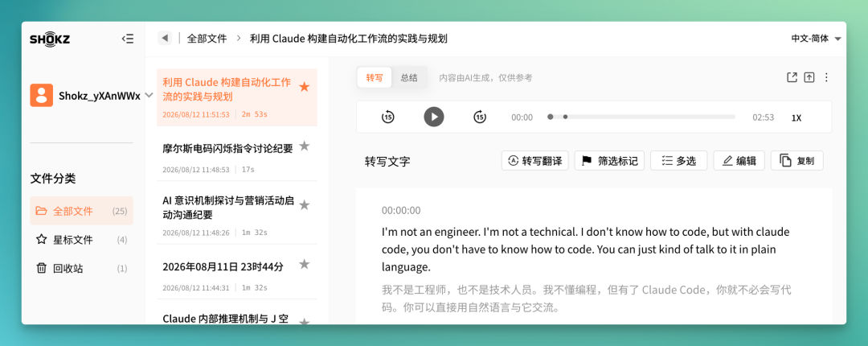
Task: Open the 全部文件 breadcrumb link
Action: tap(207, 39)
